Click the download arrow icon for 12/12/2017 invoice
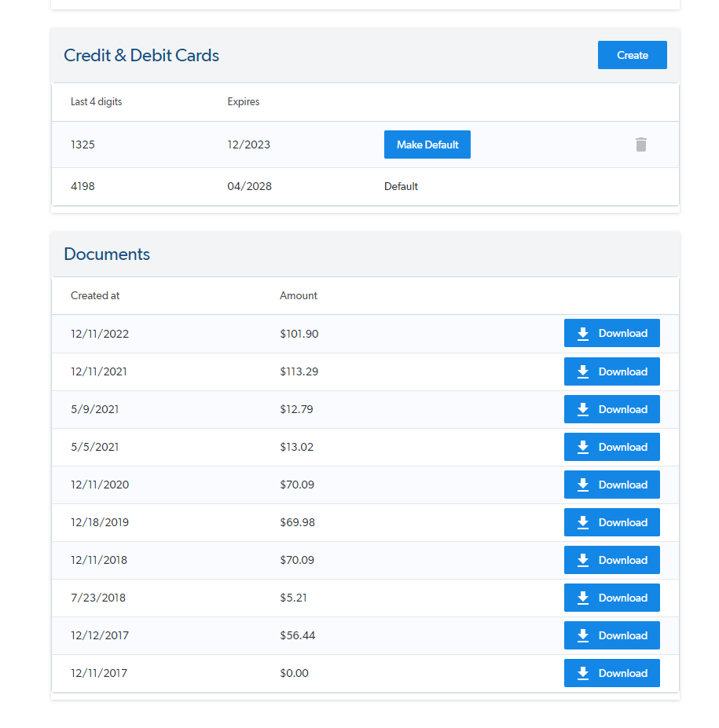 582,635
